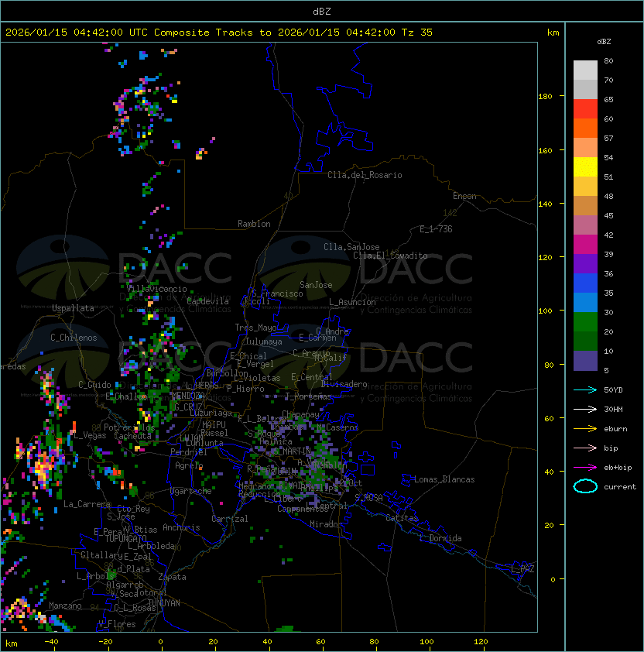Click the 'Manzano' map label
The image size is (644, 652).
click(65, 606)
